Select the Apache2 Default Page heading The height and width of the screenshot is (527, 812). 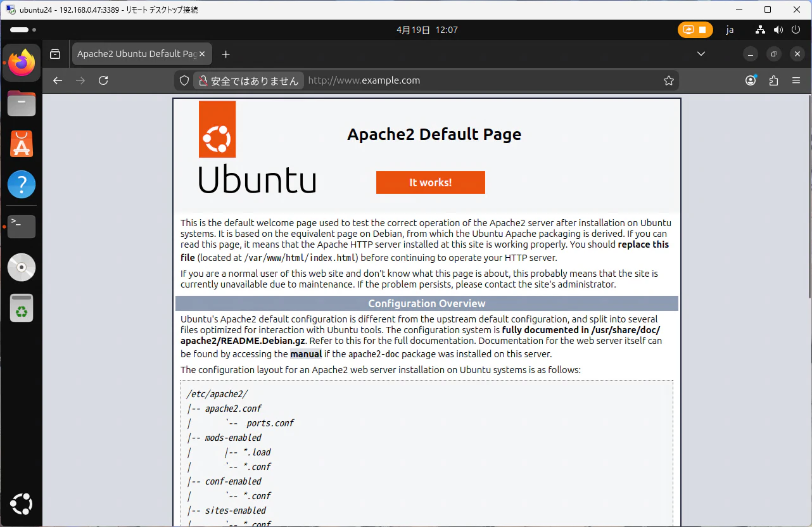coord(435,134)
